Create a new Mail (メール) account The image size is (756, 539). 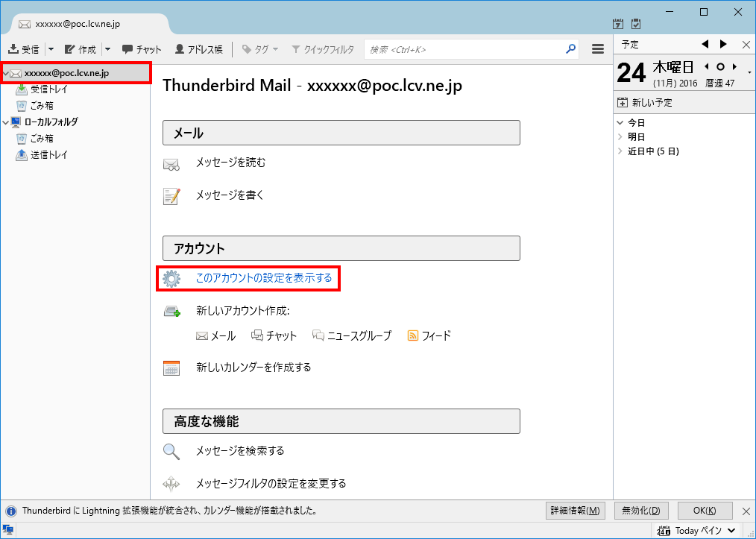(x=216, y=336)
